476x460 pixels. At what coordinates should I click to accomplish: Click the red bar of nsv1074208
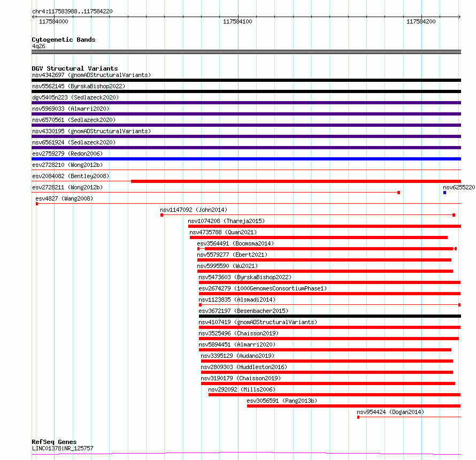[325, 226]
